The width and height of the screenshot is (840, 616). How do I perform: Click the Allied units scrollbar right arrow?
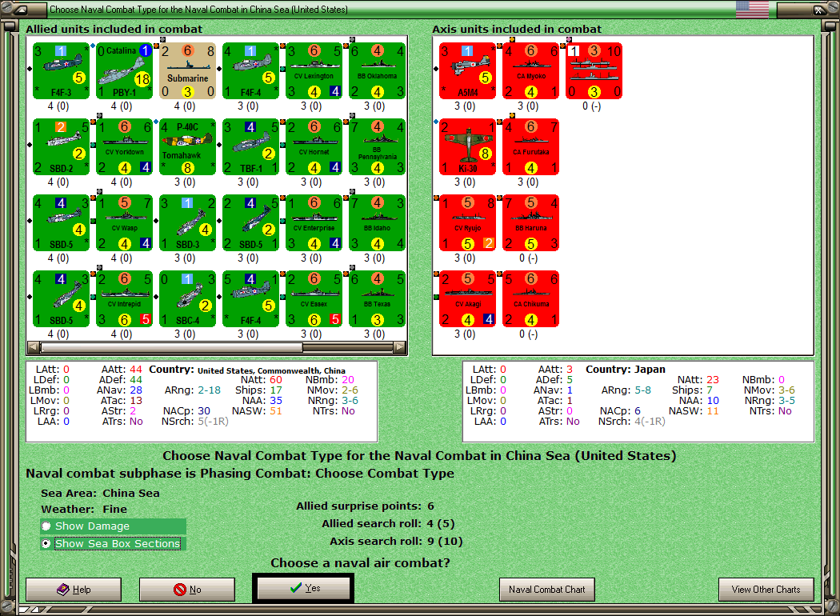[400, 347]
